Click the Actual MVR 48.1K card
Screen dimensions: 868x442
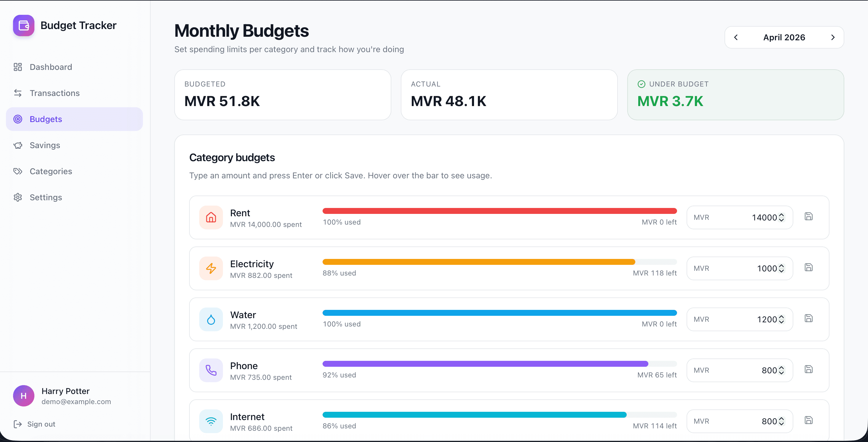509,95
